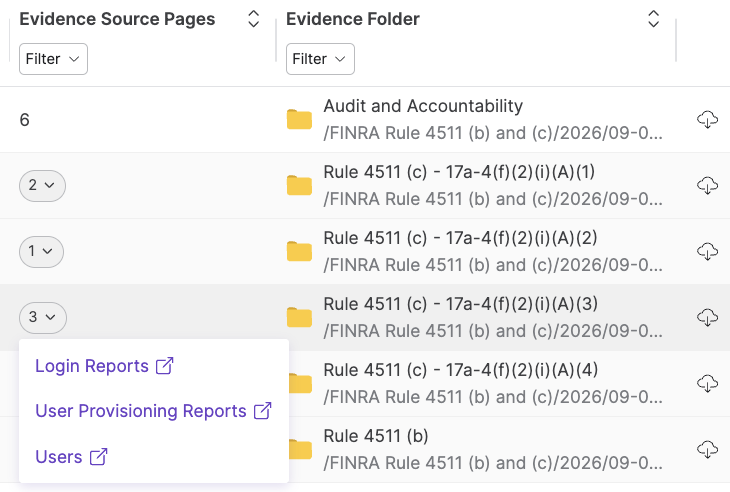Image resolution: width=730 pixels, height=492 pixels.
Task: Sort by Evidence Source Pages column
Action: (253, 19)
